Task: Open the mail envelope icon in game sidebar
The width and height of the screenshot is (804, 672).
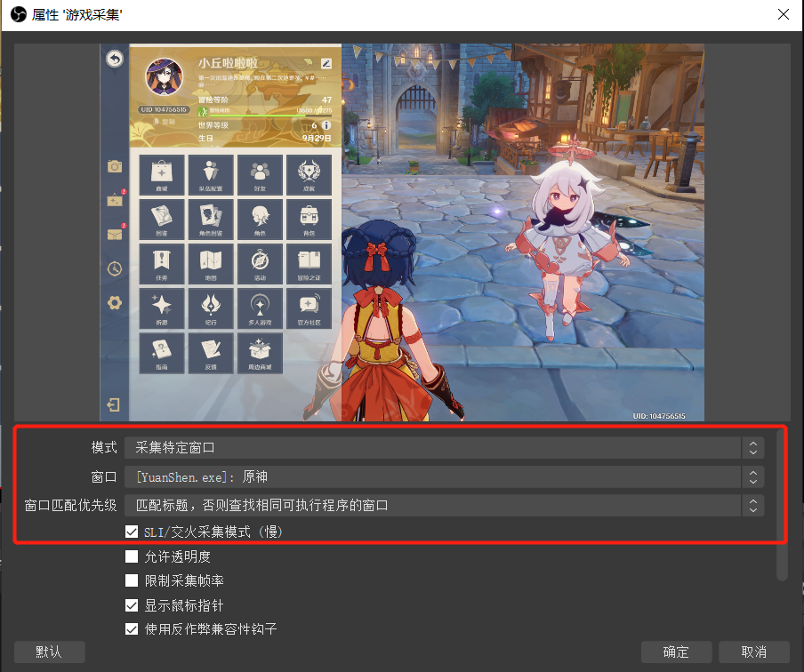Action: (115, 235)
